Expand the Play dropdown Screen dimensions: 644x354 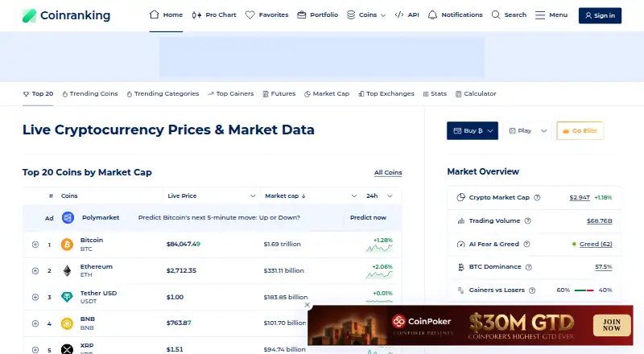528,130
